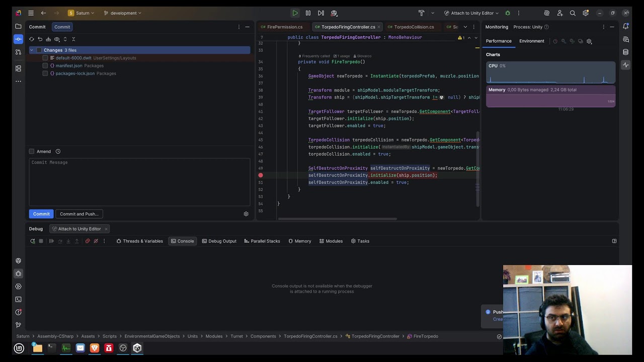Open the main hamburger menu

click(31, 13)
